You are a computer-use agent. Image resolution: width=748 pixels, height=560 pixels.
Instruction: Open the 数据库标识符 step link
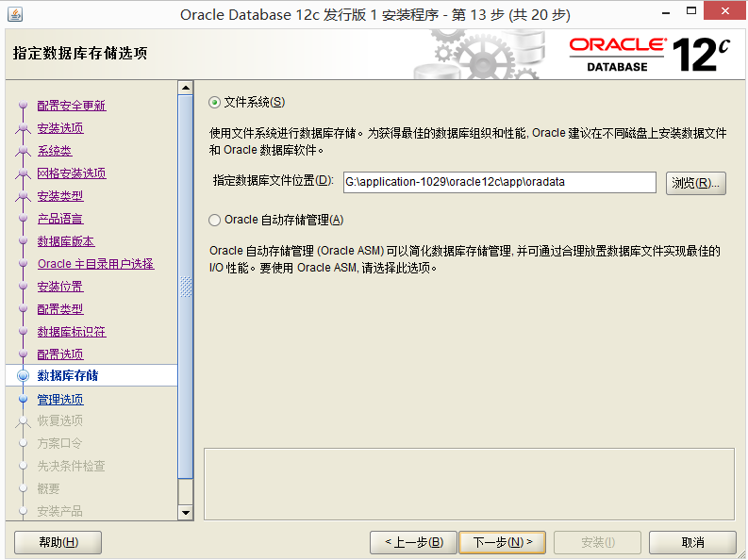pyautogui.click(x=72, y=332)
